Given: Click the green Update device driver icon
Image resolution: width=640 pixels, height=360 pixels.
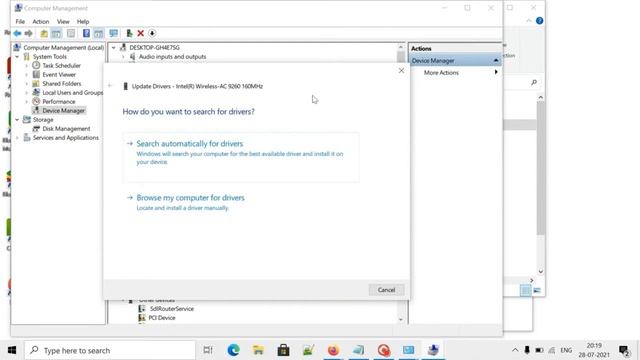Looking at the screenshot, I should (129, 33).
